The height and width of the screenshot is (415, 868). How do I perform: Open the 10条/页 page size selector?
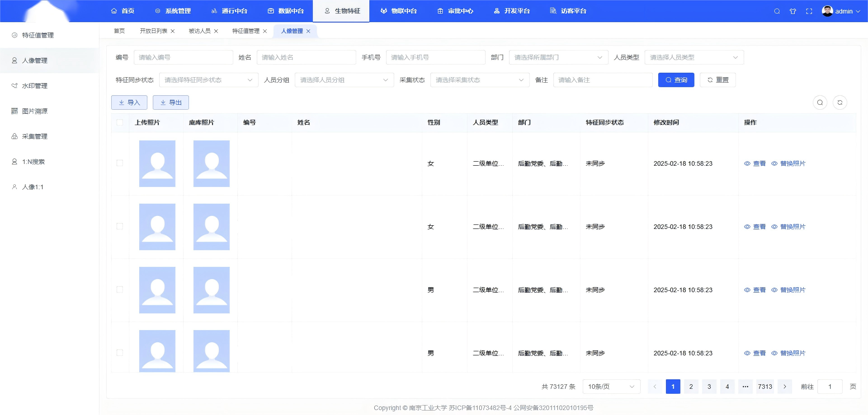611,387
